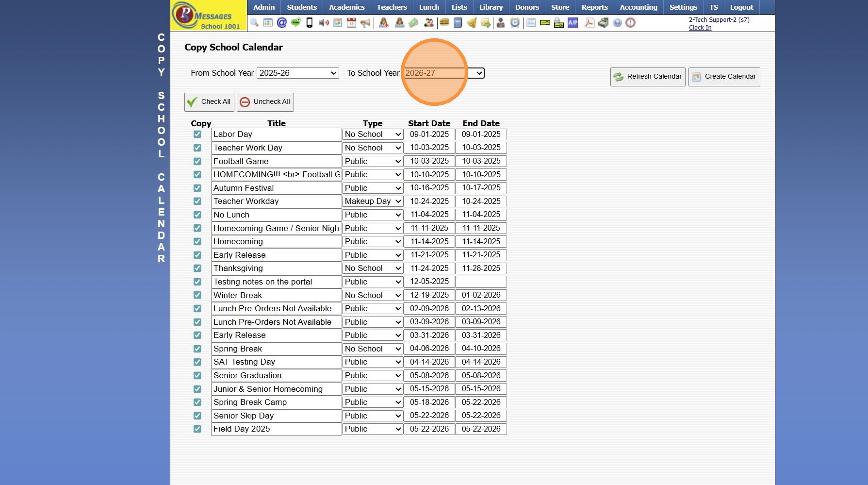Click the staff person in suit icon
Screen dimensions: 868x485
point(501,23)
